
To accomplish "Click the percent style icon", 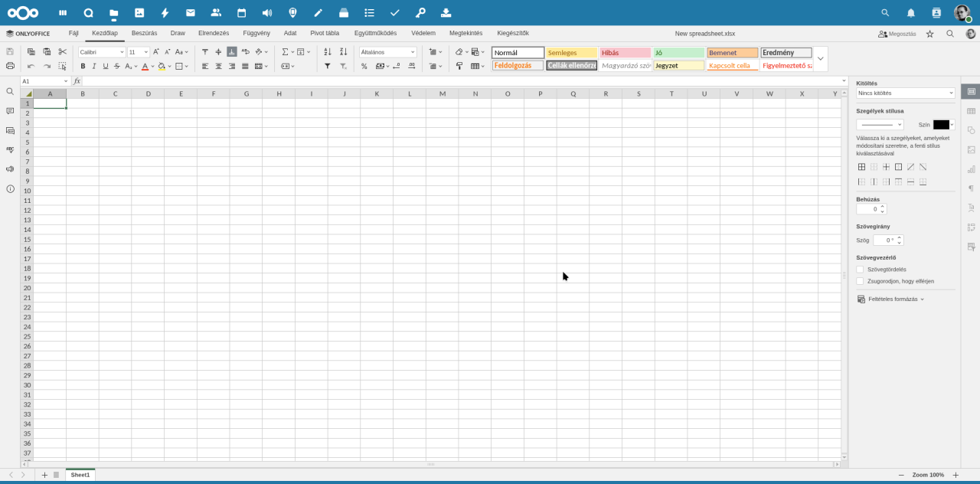I will point(364,67).
